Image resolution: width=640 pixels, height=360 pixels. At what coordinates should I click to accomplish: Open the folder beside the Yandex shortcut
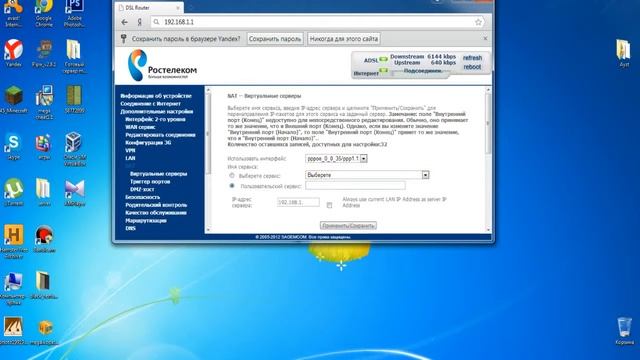point(74,56)
